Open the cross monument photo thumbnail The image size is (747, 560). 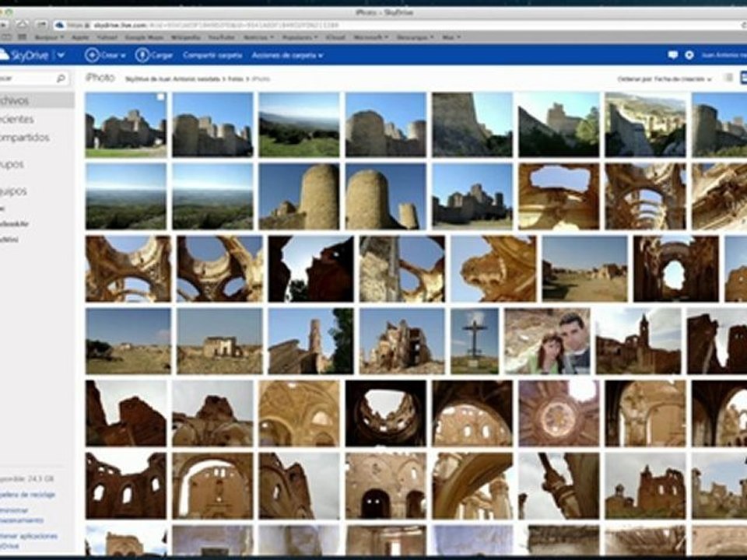click(475, 341)
